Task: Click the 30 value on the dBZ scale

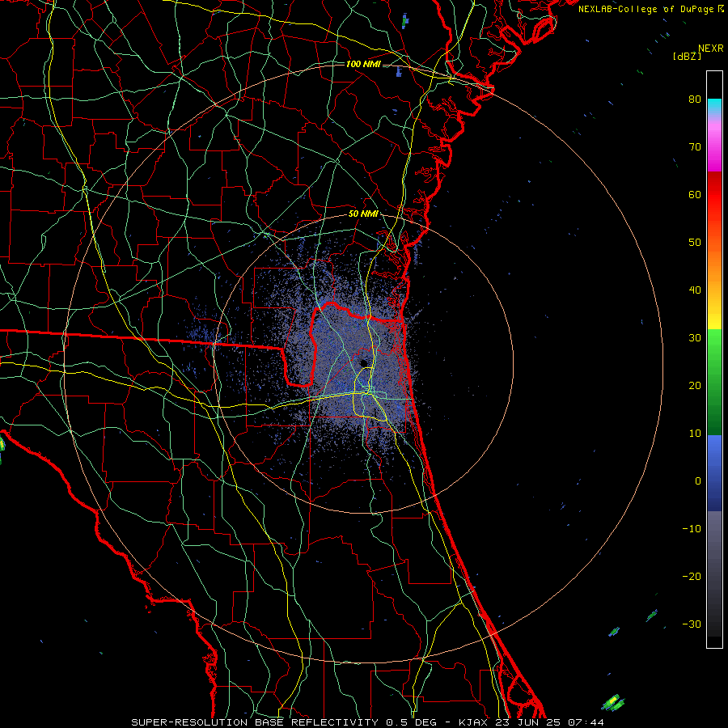Action: coord(695,338)
